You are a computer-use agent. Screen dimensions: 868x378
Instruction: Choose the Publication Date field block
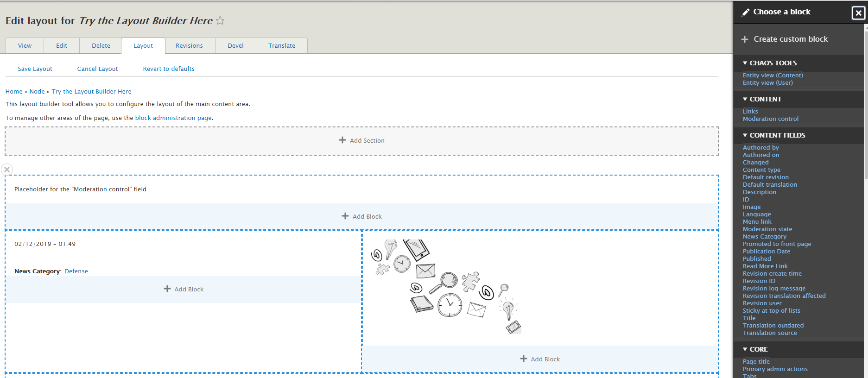(x=767, y=252)
